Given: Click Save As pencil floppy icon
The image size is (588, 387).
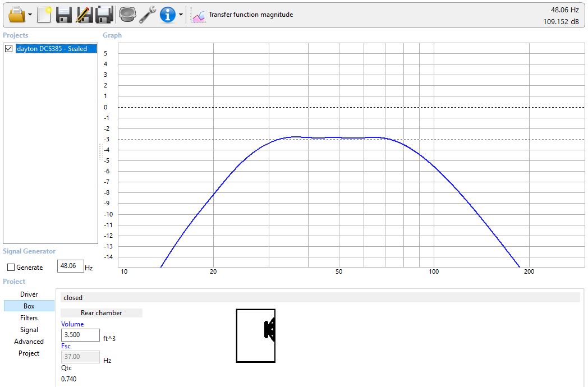Looking at the screenshot, I should [84, 15].
